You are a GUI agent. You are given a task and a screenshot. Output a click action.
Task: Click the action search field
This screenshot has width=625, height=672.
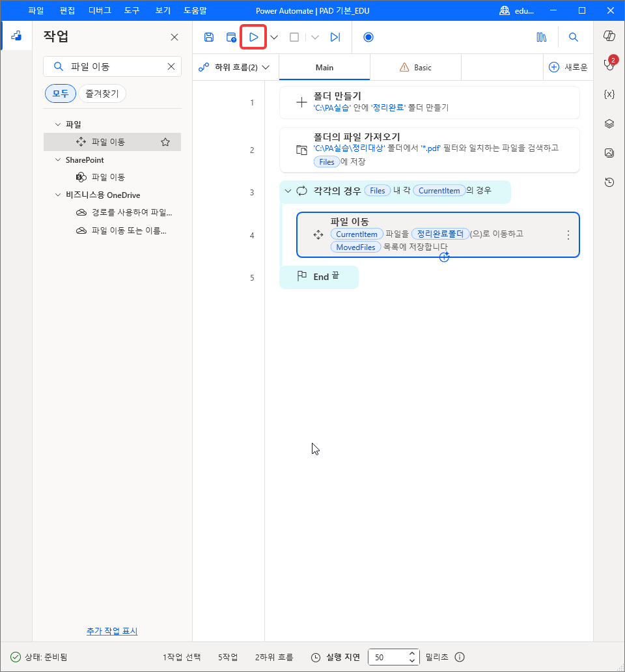pos(112,66)
